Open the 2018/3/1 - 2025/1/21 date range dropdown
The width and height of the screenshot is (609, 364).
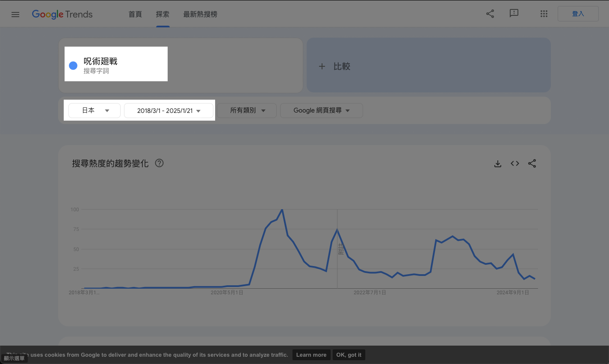[x=169, y=110]
